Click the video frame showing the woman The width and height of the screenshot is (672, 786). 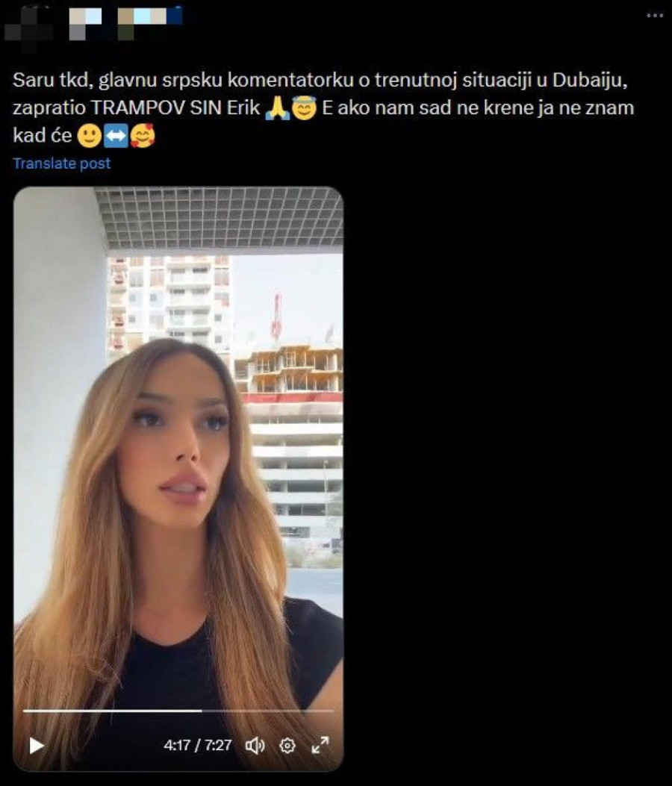(x=178, y=451)
